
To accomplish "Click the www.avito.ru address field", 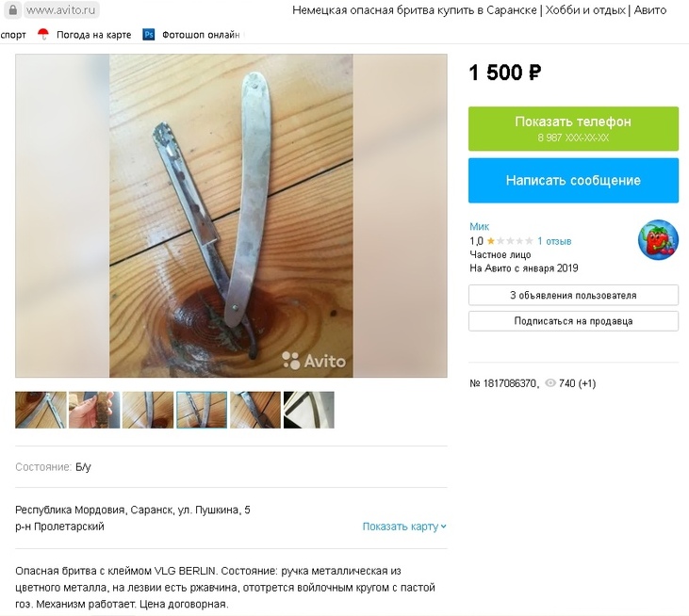I will pyautogui.click(x=60, y=10).
